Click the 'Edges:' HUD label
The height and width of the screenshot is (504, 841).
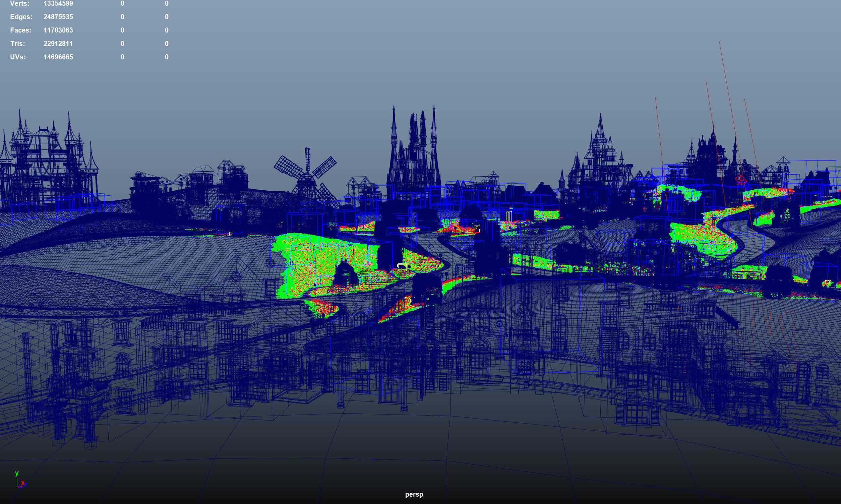(21, 17)
